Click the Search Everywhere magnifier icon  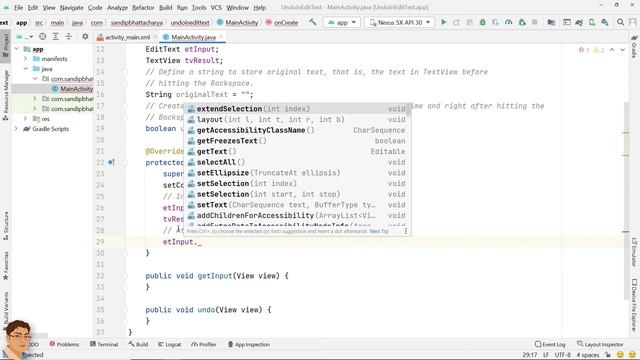pos(620,22)
